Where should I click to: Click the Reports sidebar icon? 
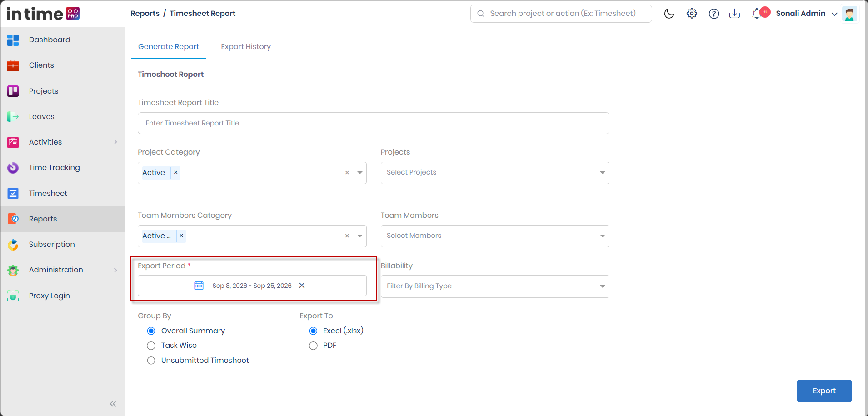coord(13,219)
